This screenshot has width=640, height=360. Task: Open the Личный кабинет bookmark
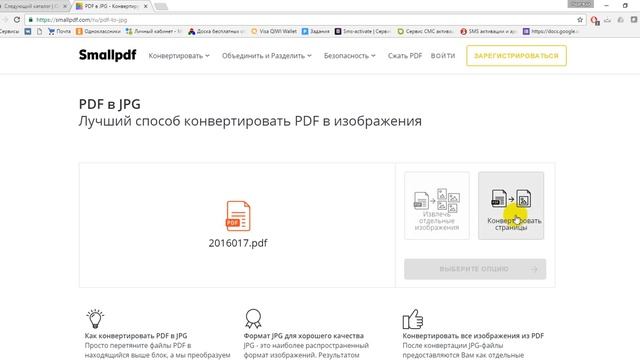click(154, 31)
